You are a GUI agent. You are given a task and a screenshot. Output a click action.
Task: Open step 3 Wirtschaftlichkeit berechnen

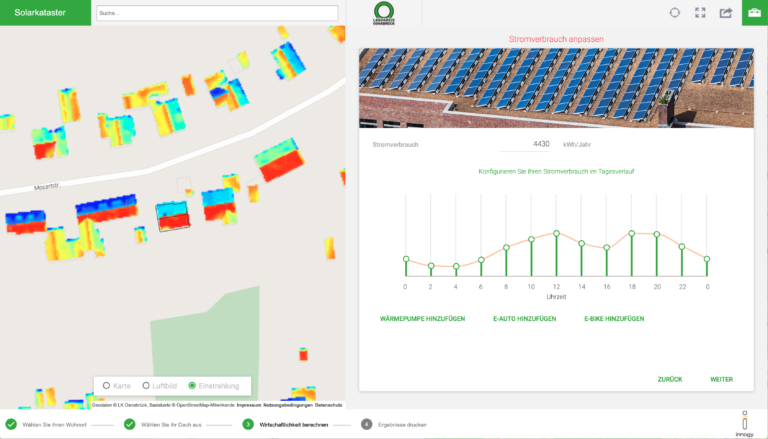293,425
